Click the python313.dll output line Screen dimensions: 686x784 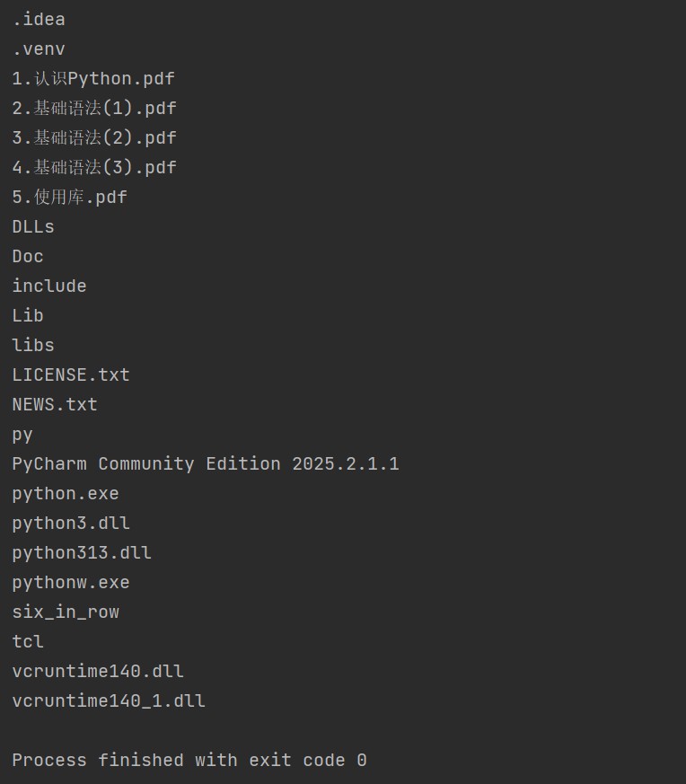click(x=82, y=553)
